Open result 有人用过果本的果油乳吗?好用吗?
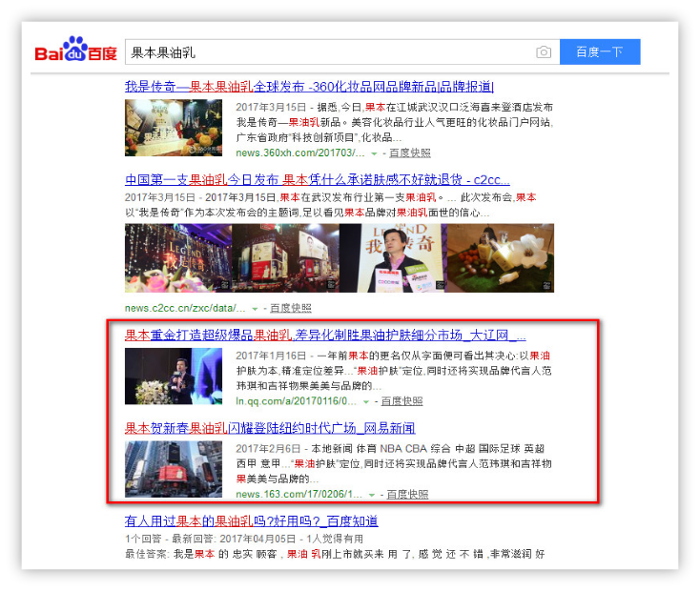This screenshot has height=591, width=700. pos(252,521)
